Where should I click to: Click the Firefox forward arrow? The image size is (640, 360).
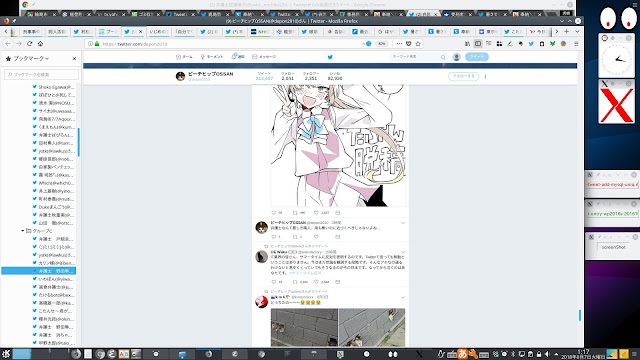[x=19, y=44]
